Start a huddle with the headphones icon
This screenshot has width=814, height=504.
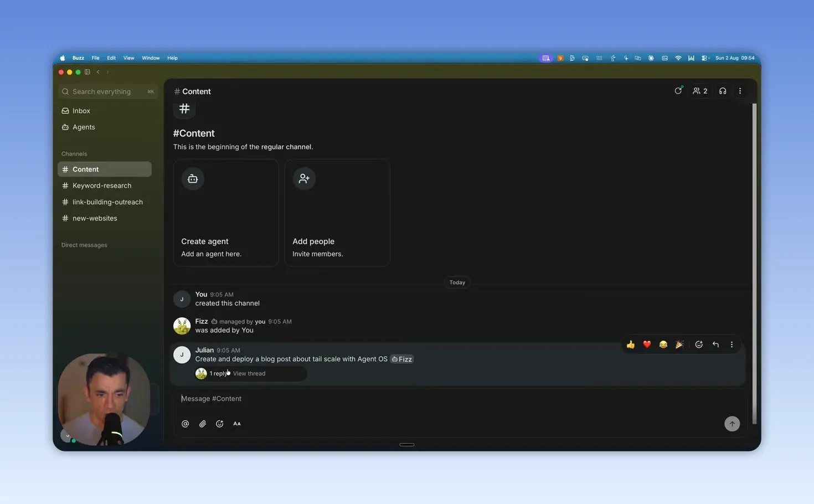723,91
